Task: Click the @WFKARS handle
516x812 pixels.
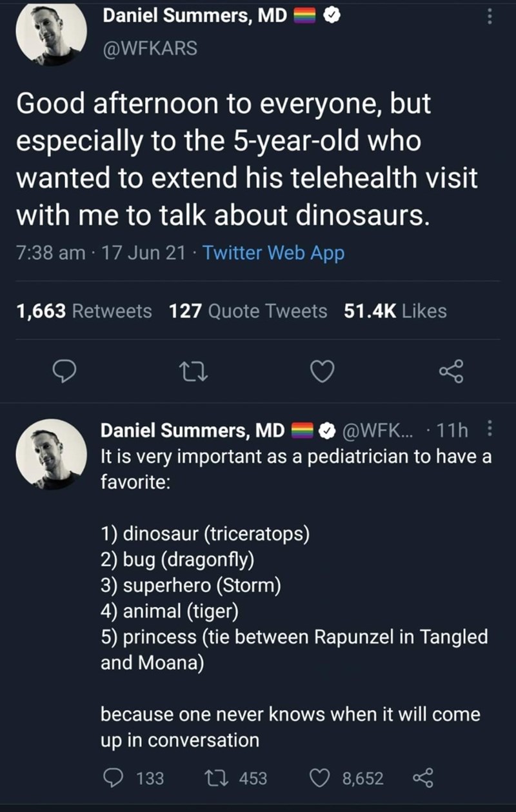Action: 150,48
